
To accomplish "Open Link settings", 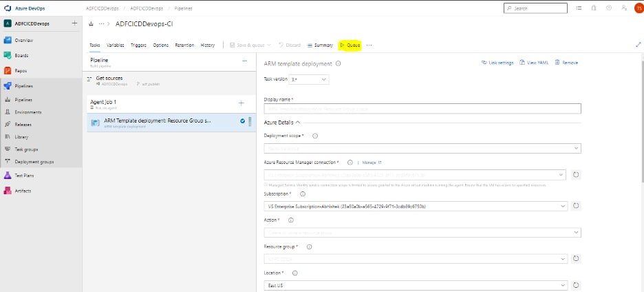I will click(497, 63).
